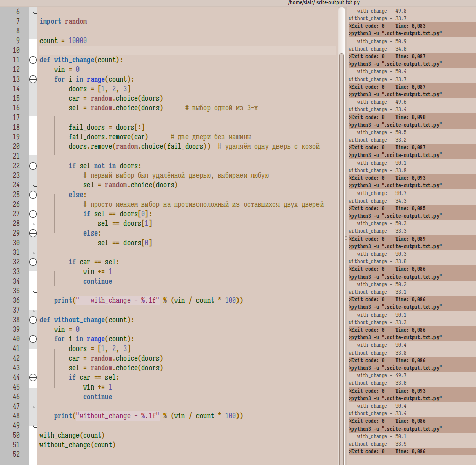Collapse the with_change function fold marker
Screen dimensions: 476x465
point(33,60)
